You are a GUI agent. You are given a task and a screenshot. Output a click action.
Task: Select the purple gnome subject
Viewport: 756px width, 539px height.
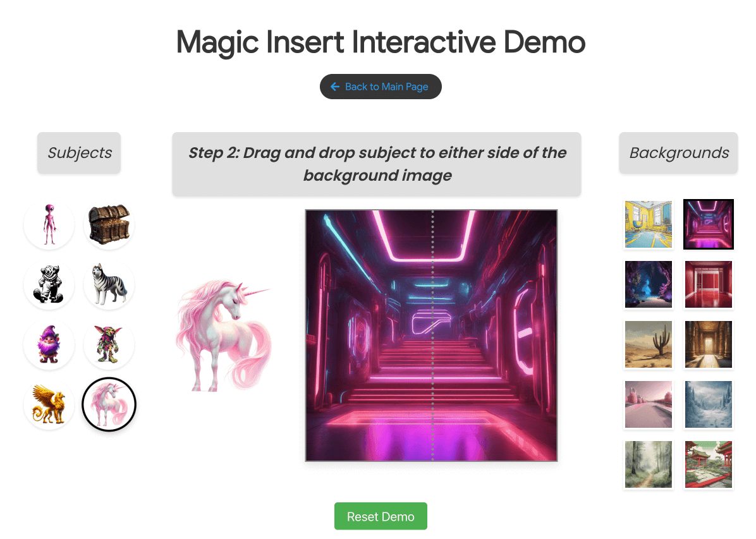tap(49, 344)
